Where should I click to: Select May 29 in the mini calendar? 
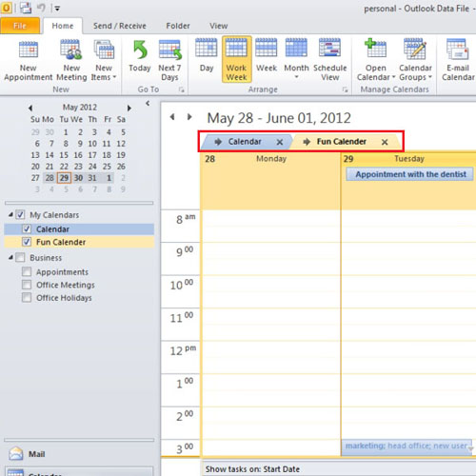pyautogui.click(x=64, y=178)
